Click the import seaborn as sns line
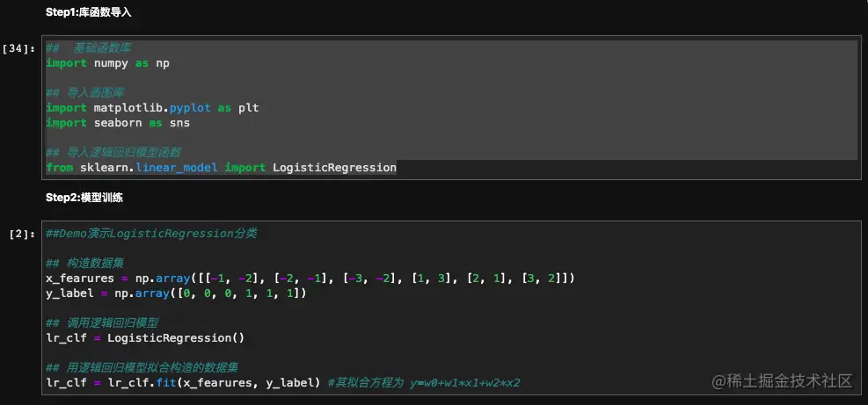 (118, 123)
